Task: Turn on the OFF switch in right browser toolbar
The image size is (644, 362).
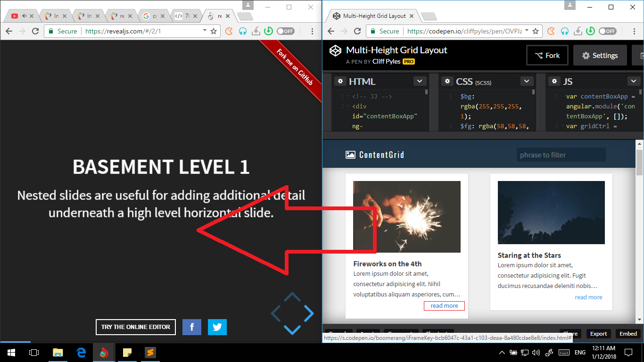Action: click(607, 31)
